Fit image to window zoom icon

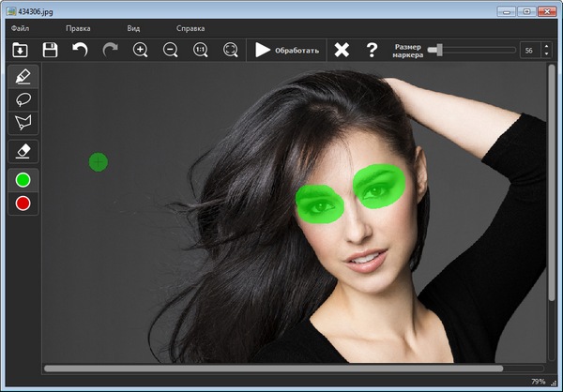pyautogui.click(x=231, y=50)
